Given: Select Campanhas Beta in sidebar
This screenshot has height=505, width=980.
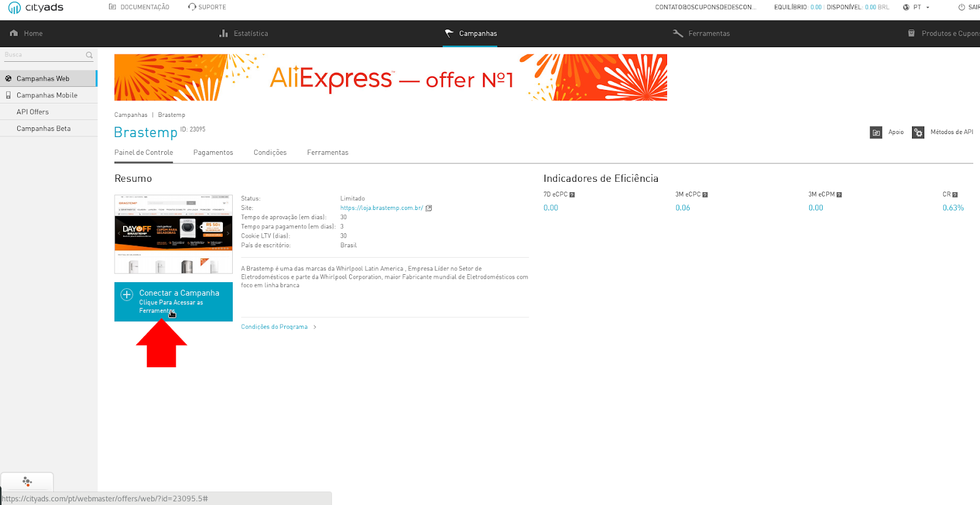Looking at the screenshot, I should pos(48,129).
